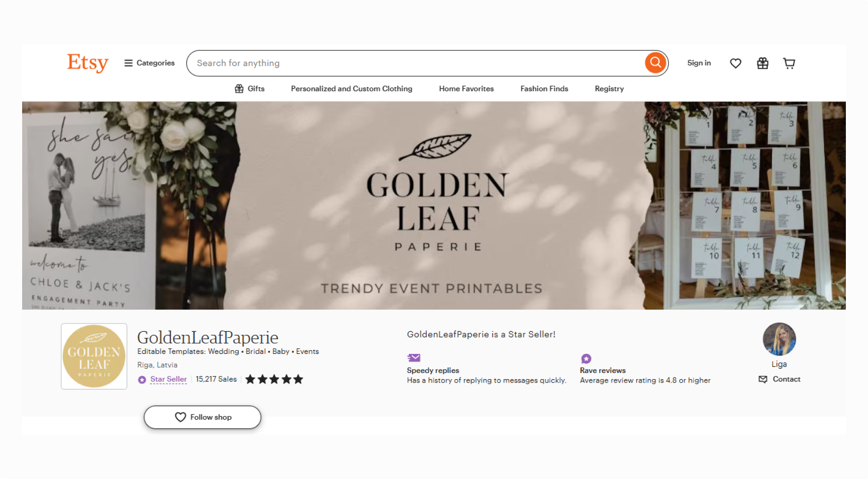
Task: Toggle Follow shop heart button
Action: point(202,417)
